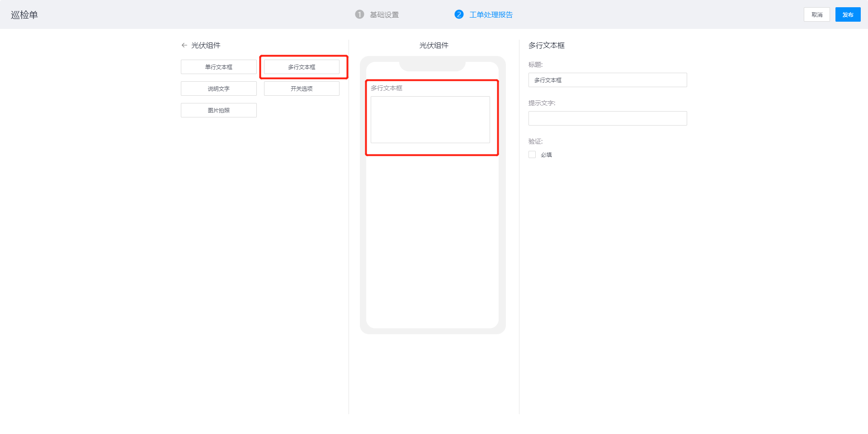The height and width of the screenshot is (434, 868).
Task: Click the 光伏组件 heading above the phone preview
Action: [434, 45]
